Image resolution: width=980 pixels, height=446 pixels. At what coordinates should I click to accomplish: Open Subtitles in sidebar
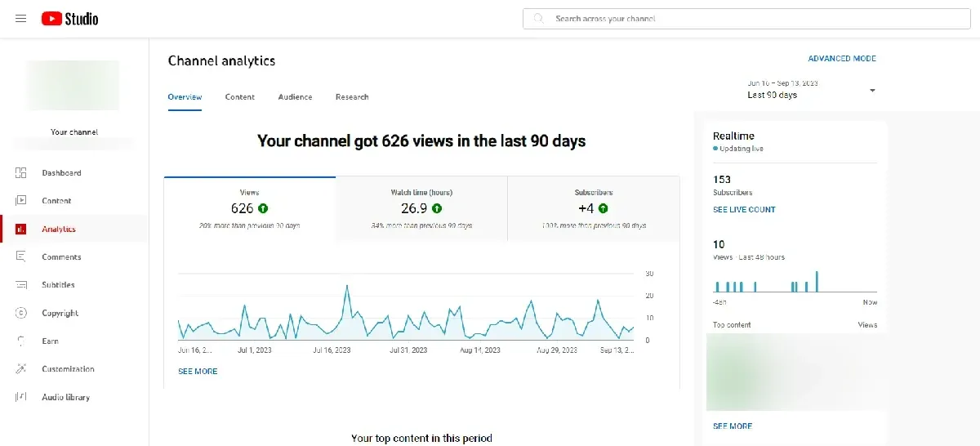click(59, 285)
